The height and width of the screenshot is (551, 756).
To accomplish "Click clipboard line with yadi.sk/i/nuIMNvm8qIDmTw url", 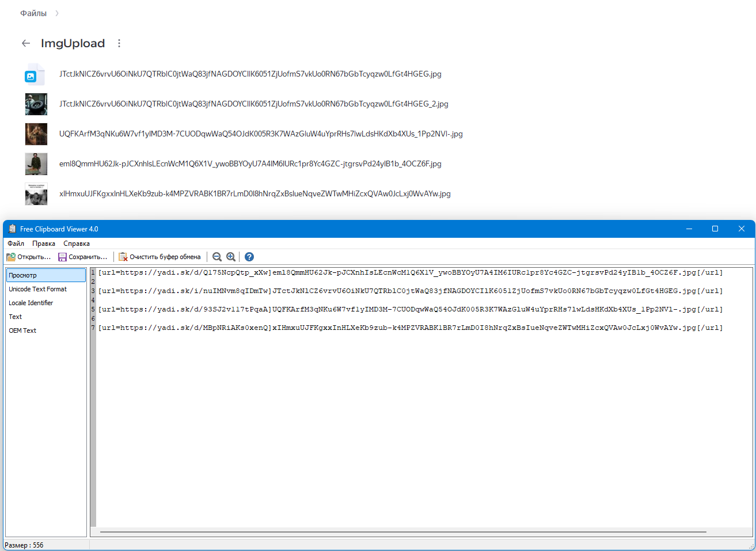I will [411, 291].
